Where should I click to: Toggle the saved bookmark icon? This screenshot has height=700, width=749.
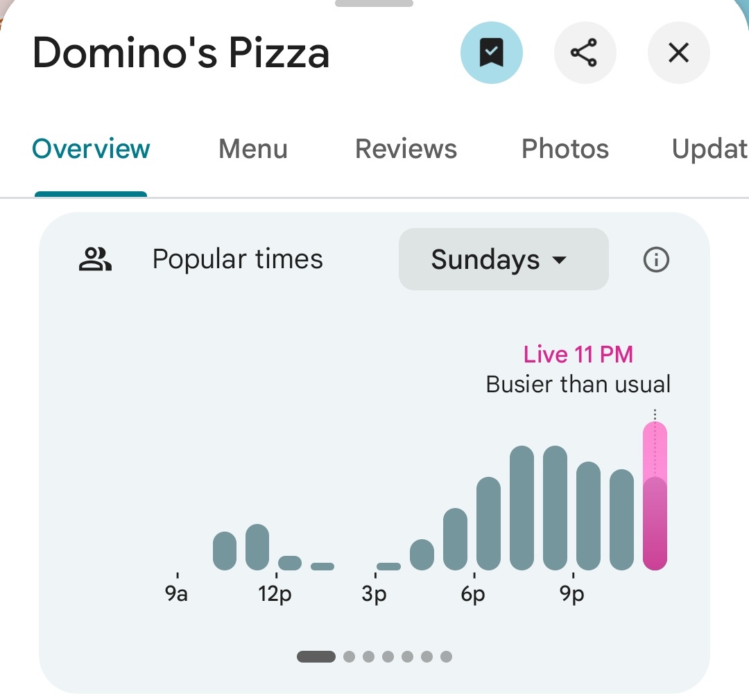pyautogui.click(x=491, y=53)
